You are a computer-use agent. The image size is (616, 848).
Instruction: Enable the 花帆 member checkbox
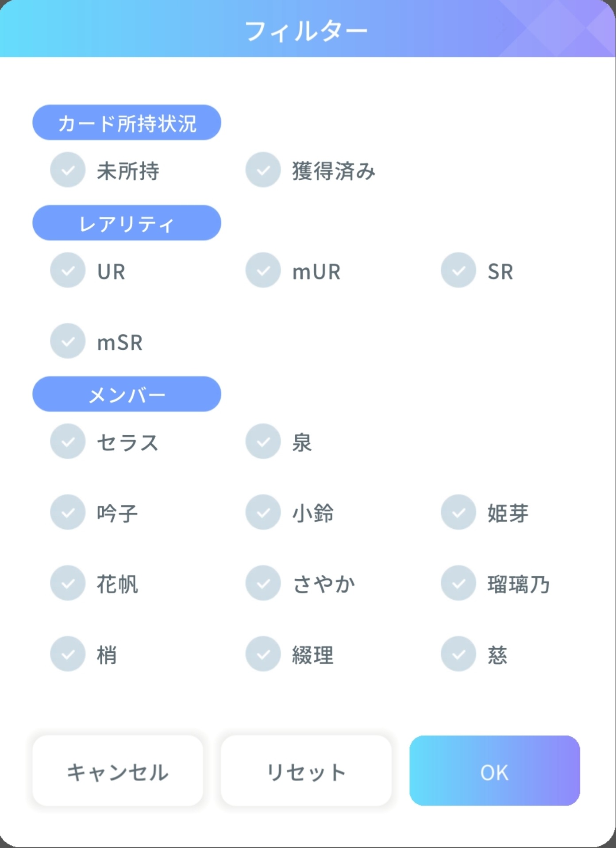tap(68, 583)
